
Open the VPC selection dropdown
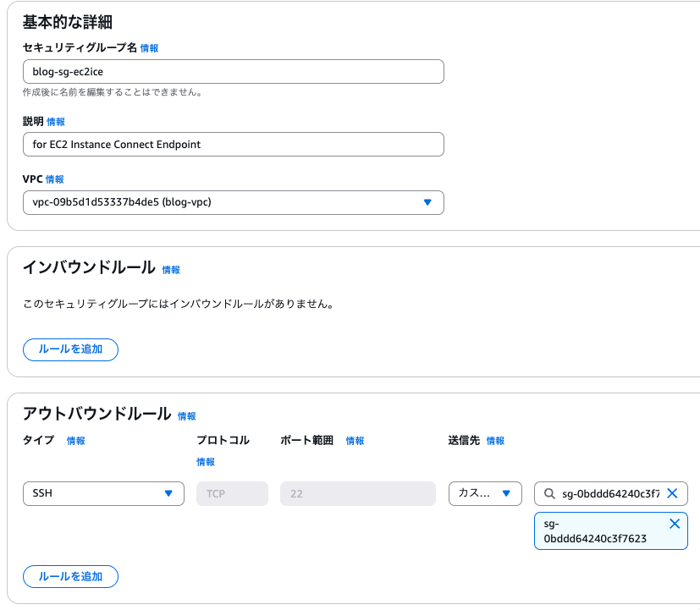233,202
